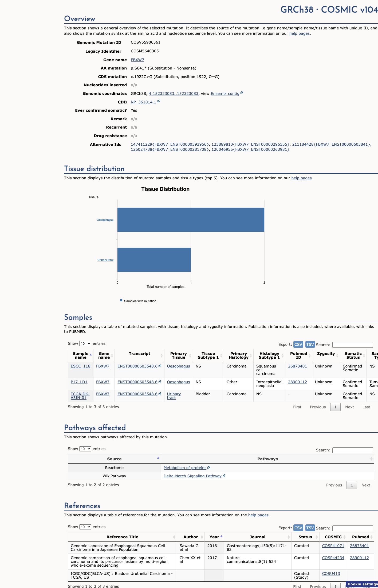
Task: Click external icon beside Metabolism of proteins
Action: click(209, 467)
